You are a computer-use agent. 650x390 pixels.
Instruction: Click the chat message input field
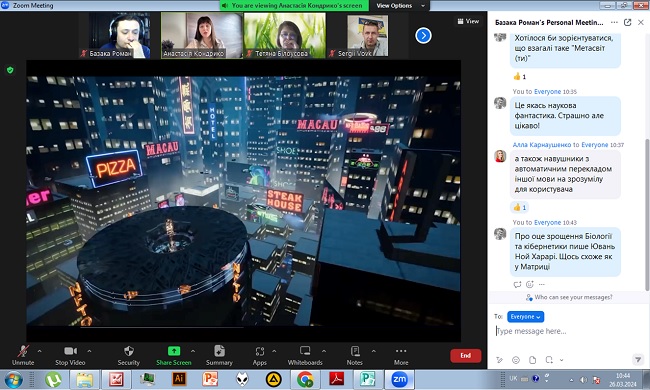coord(568,331)
